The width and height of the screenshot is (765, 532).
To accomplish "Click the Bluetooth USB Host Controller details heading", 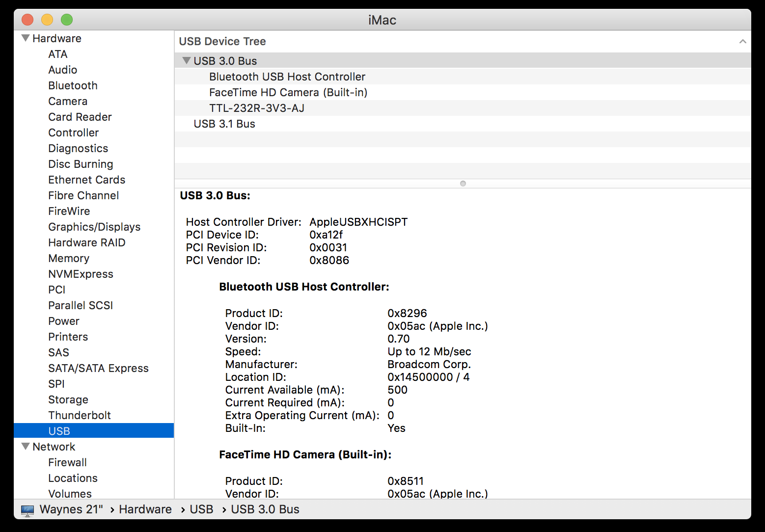I will [304, 287].
